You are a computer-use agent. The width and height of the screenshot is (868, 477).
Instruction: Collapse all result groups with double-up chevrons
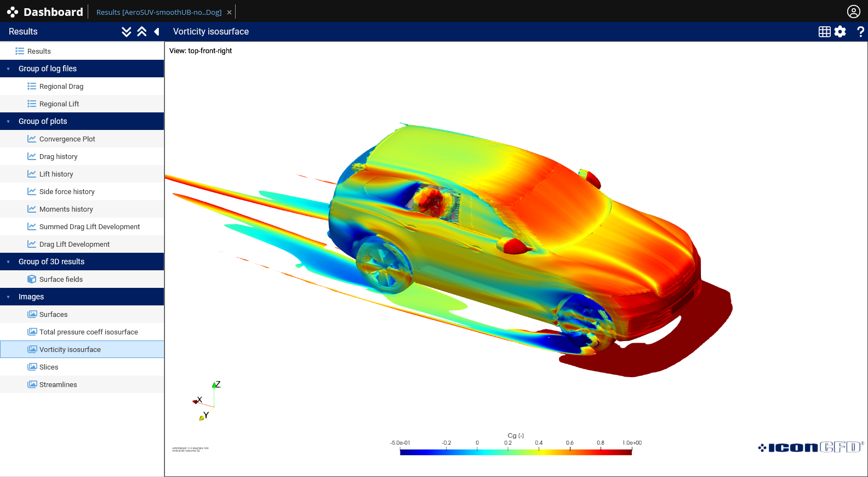click(x=142, y=32)
